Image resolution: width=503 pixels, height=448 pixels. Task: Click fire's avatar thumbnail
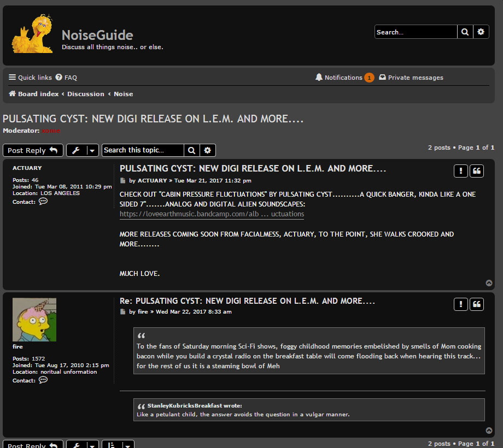(x=34, y=320)
